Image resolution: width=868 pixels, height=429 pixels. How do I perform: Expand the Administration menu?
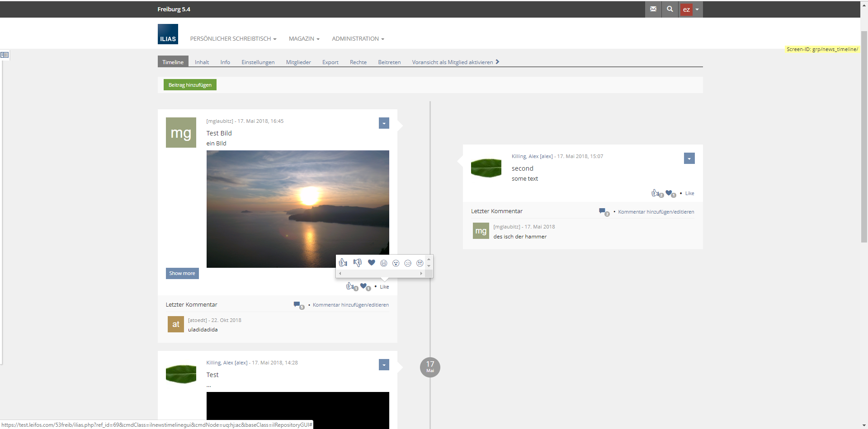[x=358, y=39]
